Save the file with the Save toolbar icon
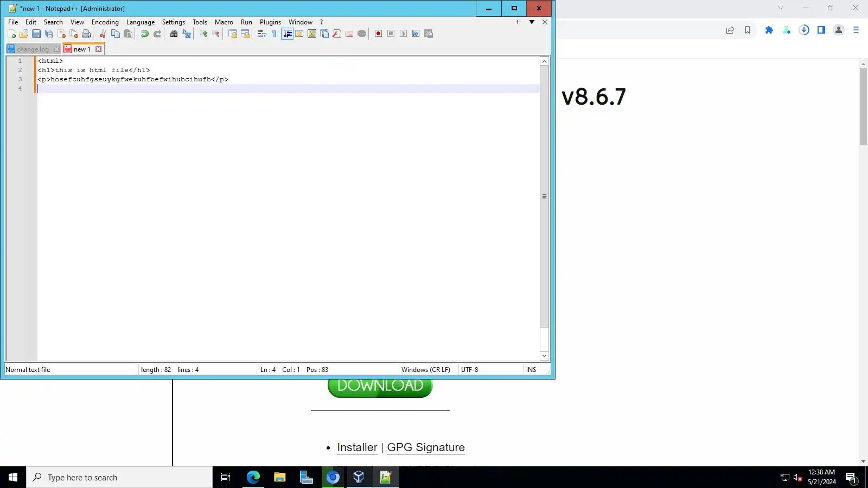Screen dimensions: 868x488 (x=36, y=34)
